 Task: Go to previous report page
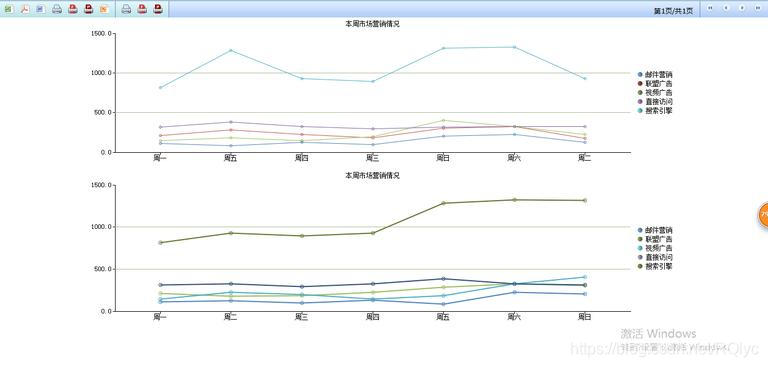(x=726, y=8)
